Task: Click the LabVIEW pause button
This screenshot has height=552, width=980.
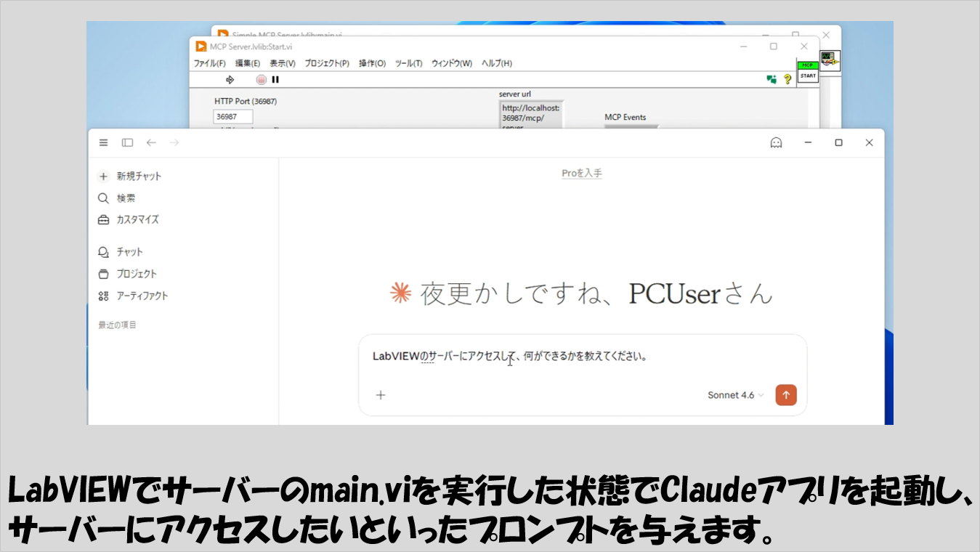Action: coord(275,80)
